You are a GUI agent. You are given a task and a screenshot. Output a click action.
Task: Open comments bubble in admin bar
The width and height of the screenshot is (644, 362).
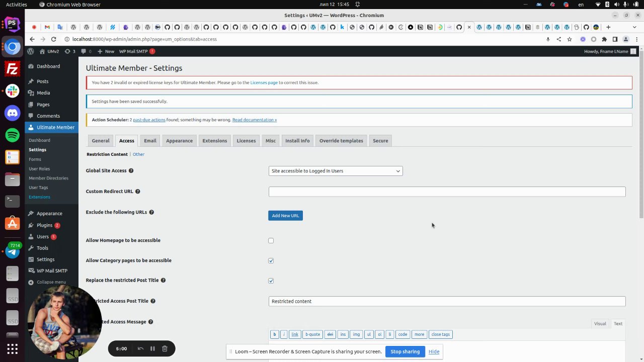(x=86, y=51)
